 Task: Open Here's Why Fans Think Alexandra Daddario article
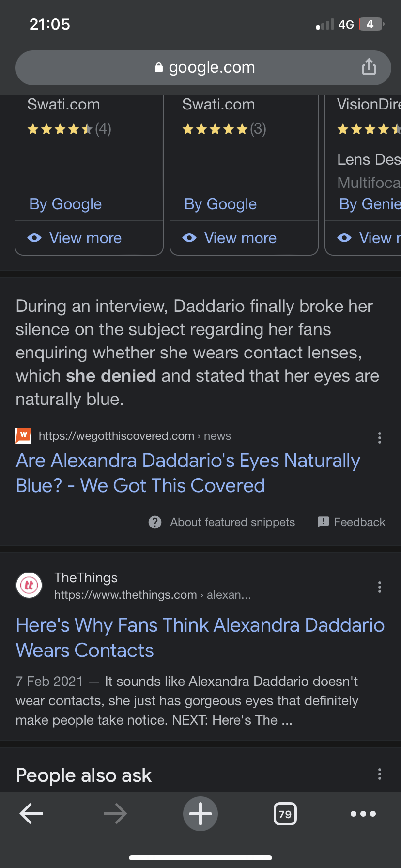coord(200,637)
